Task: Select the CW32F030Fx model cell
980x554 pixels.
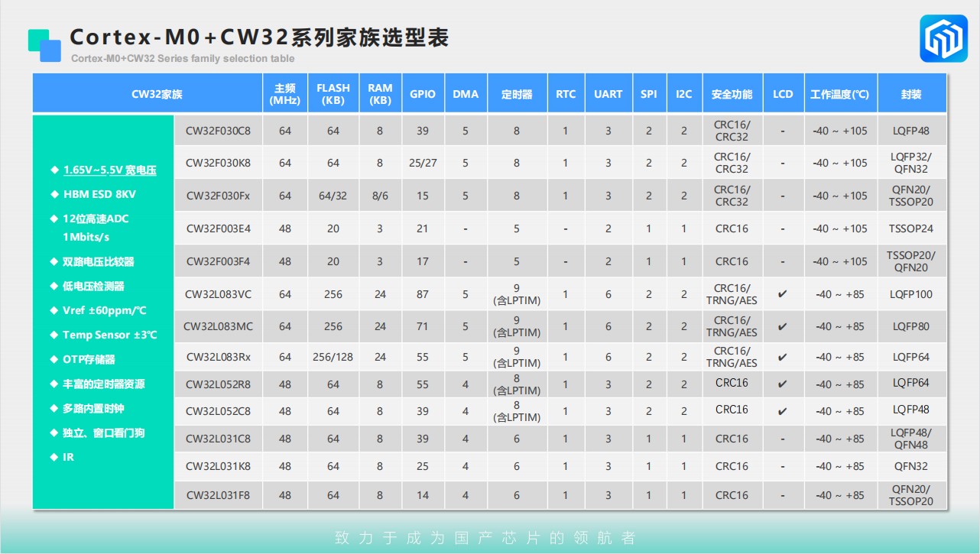Action: click(x=219, y=196)
